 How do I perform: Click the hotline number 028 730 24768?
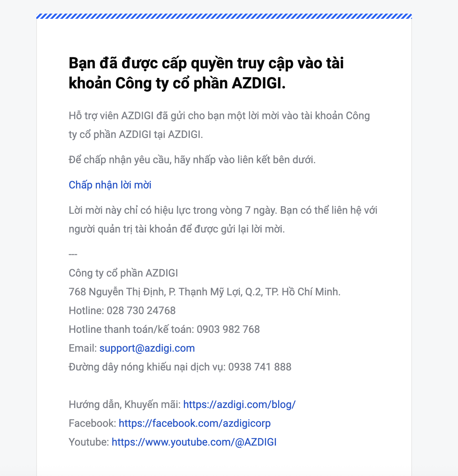(x=141, y=311)
